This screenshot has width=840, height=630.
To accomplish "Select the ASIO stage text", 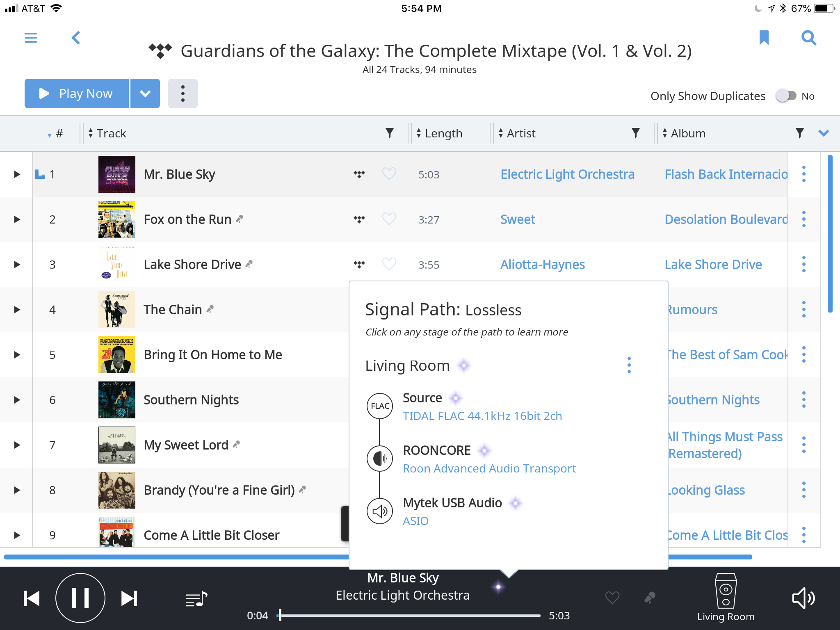I will 415,521.
